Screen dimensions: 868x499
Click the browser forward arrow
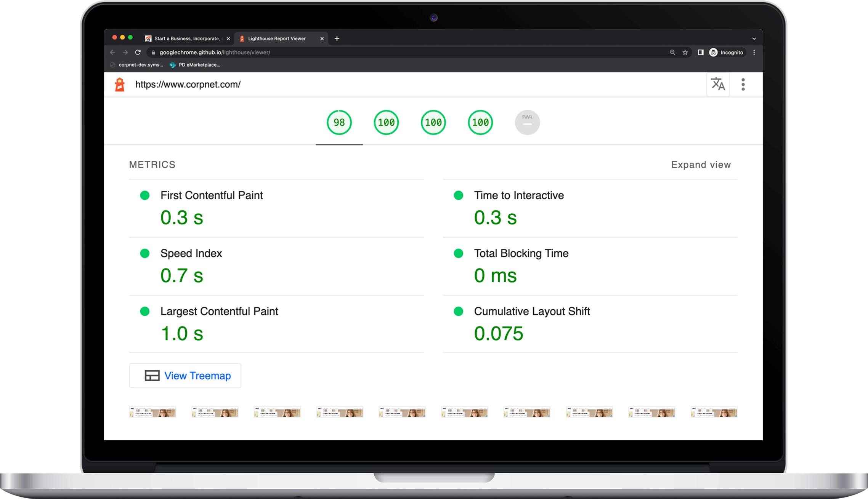point(125,53)
